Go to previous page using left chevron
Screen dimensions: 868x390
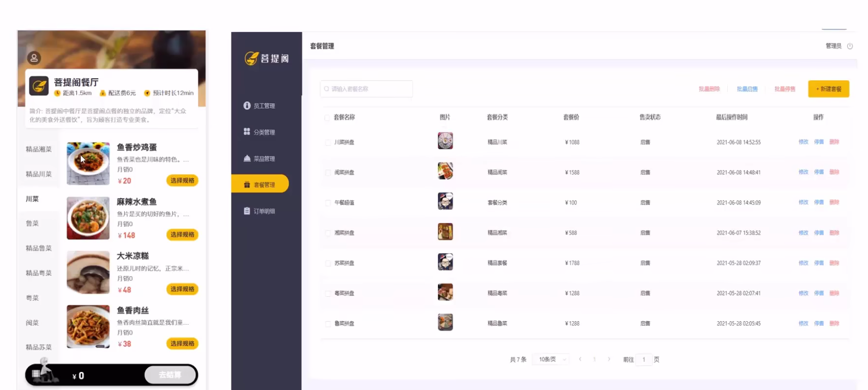click(x=580, y=359)
